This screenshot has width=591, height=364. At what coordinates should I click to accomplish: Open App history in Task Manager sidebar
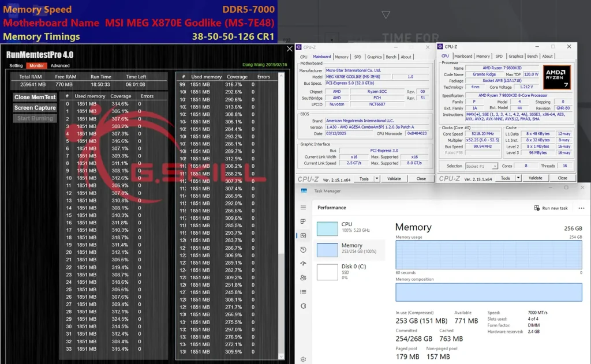coord(303,249)
